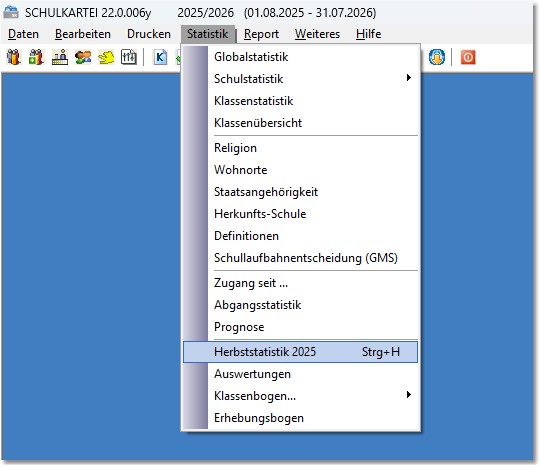Open the Abgangsstatistik entry
This screenshot has height=467, width=540.
pos(300,305)
